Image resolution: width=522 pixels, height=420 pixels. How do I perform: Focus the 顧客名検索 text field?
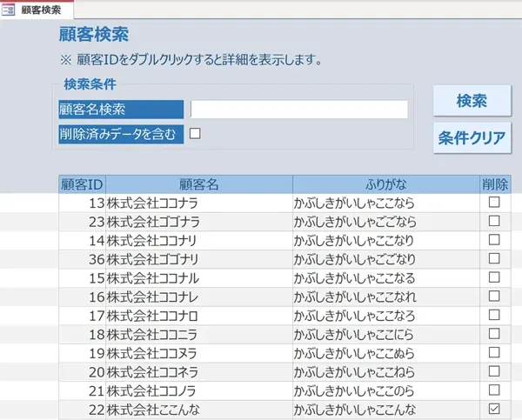tap(298, 109)
